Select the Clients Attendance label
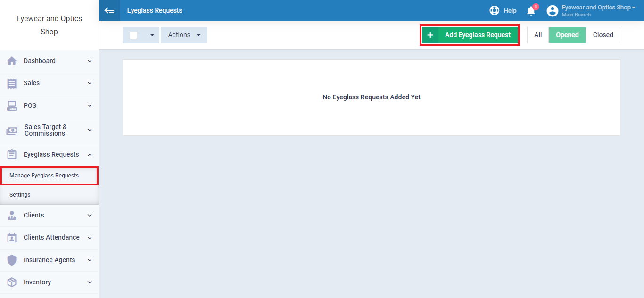This screenshot has width=644, height=298. pos(51,237)
